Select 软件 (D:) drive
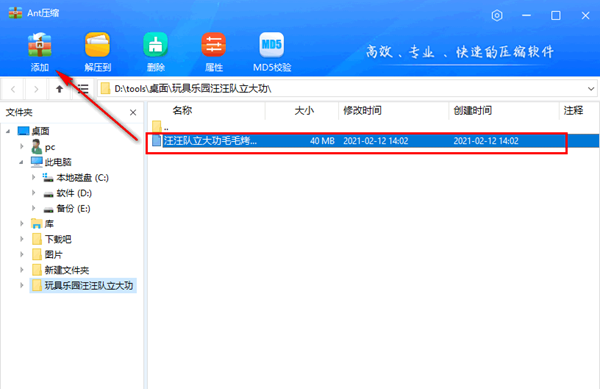 pyautogui.click(x=68, y=193)
